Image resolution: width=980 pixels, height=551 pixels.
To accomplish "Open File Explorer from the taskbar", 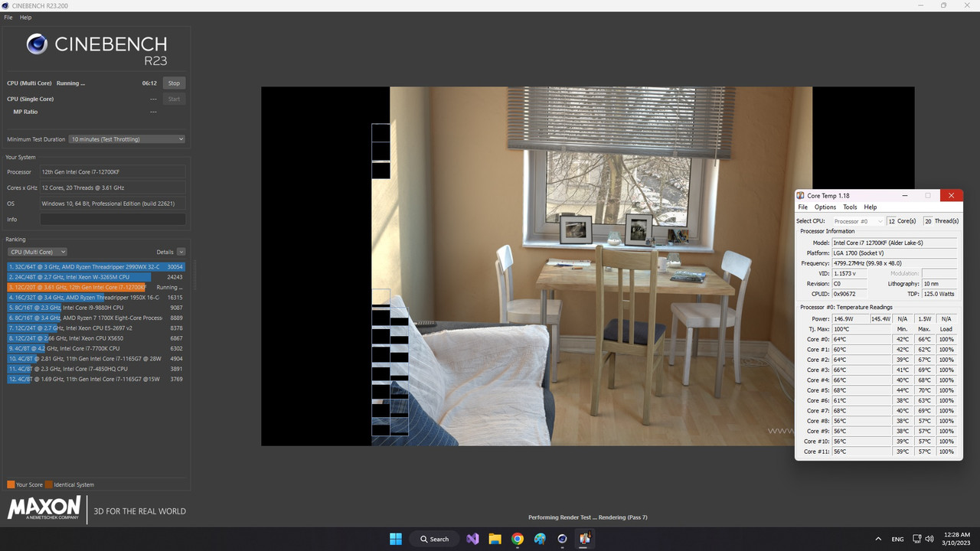I will 495,539.
